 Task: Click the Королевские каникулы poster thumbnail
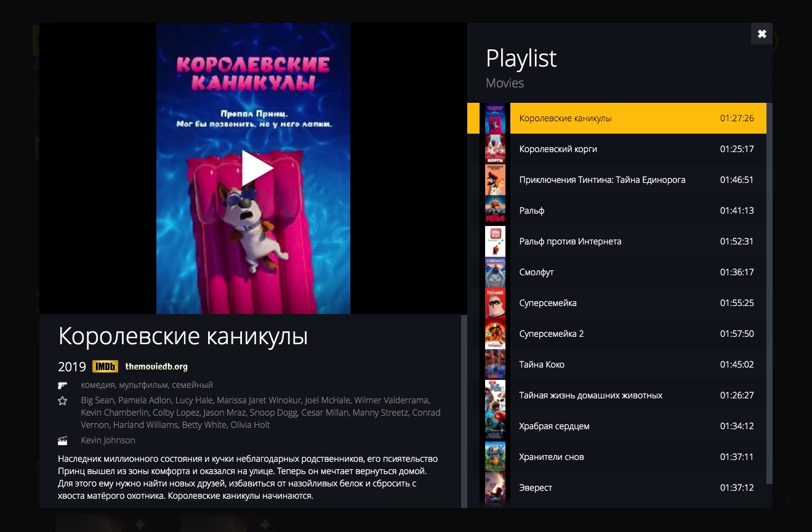tap(495, 118)
